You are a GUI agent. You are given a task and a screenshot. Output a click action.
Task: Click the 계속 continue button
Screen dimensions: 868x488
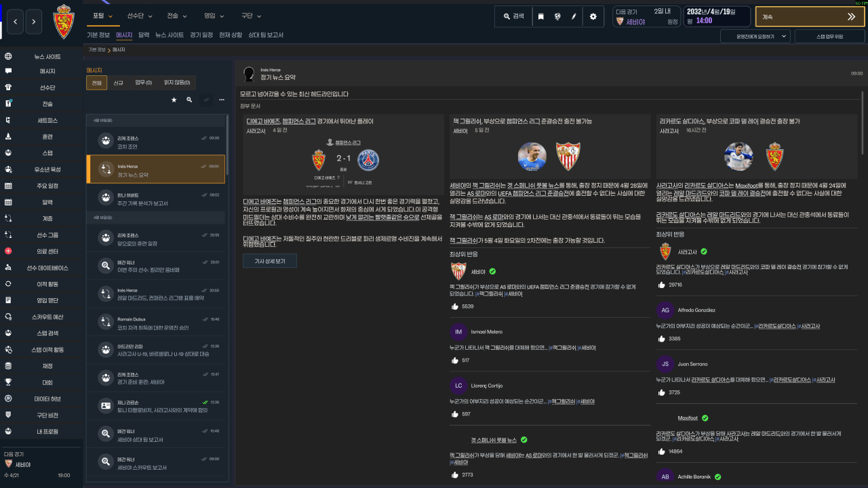[810, 16]
